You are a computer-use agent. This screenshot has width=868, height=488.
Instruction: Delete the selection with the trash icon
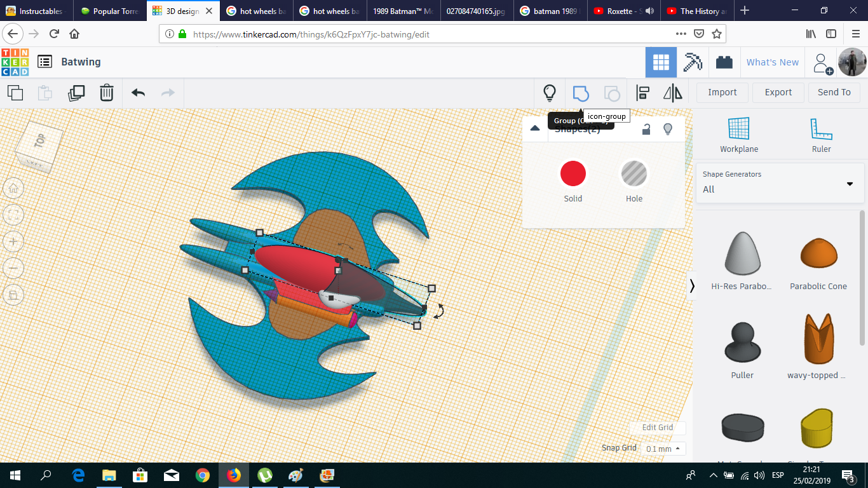107,93
